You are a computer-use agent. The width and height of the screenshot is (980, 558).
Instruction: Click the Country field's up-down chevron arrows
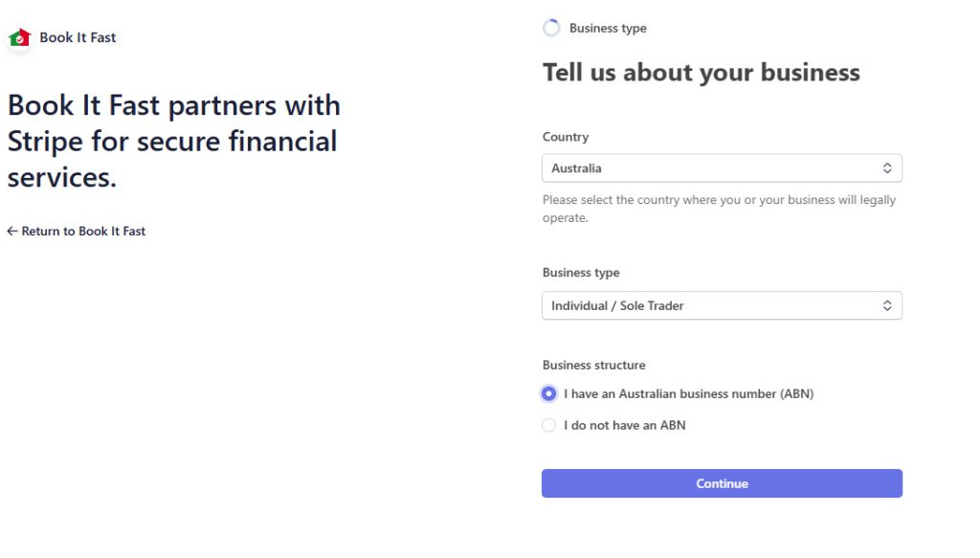click(887, 168)
